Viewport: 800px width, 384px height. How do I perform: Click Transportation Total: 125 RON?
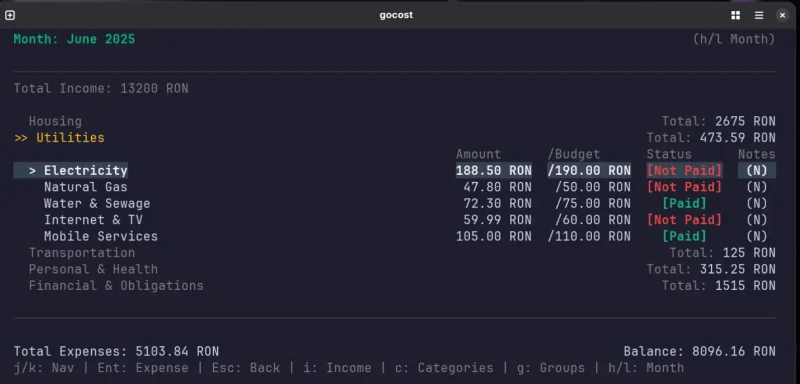pos(722,253)
